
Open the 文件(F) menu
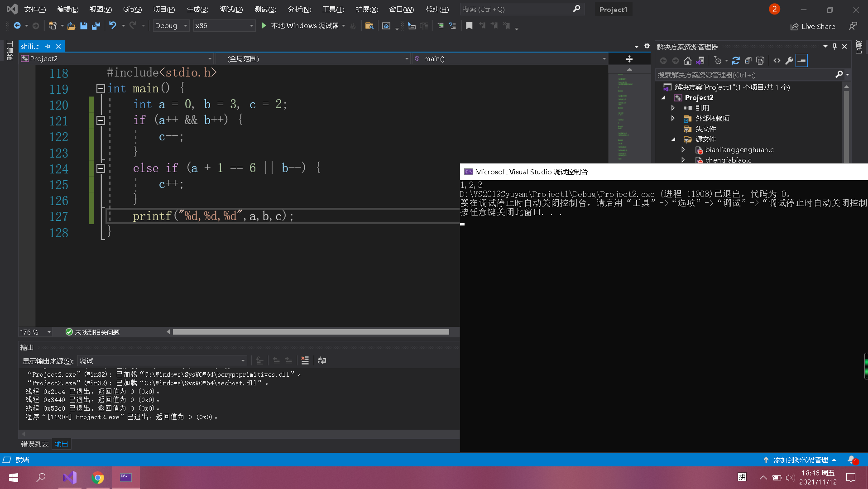coord(35,9)
